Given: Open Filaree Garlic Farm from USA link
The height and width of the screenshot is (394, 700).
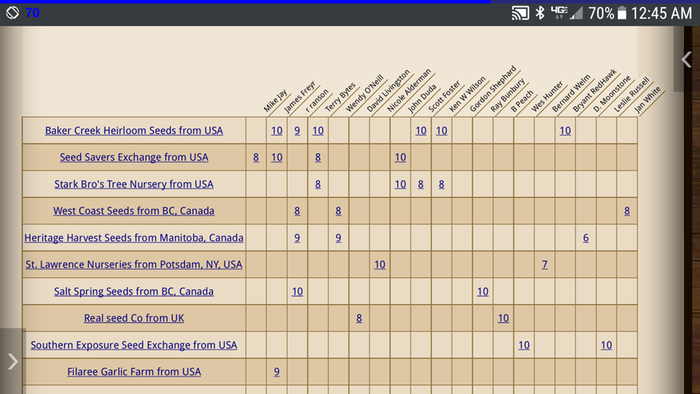Looking at the screenshot, I should point(134,371).
